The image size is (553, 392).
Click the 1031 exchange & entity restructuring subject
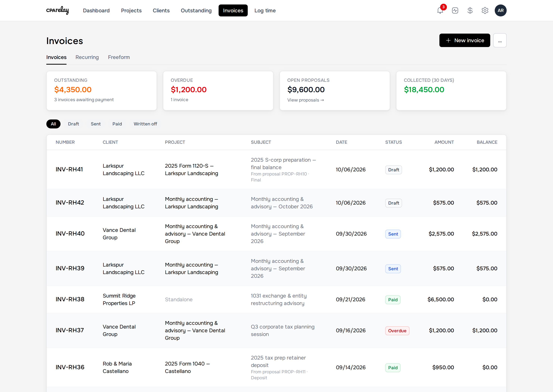[x=279, y=299]
